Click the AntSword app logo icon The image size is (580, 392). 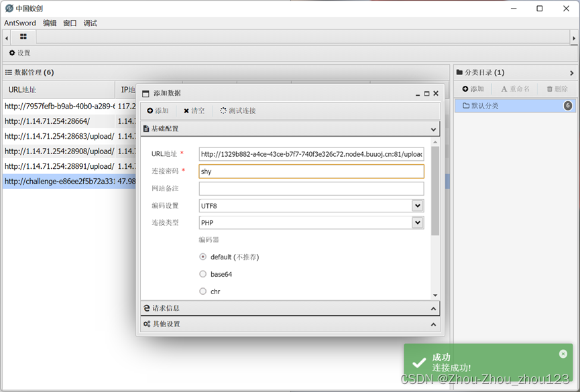tap(9, 8)
